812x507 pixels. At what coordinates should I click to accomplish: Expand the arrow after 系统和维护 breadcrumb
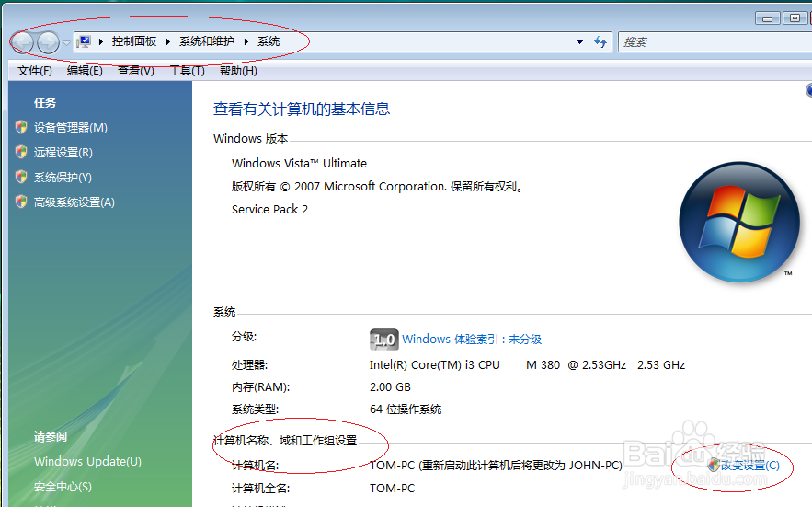(x=246, y=41)
